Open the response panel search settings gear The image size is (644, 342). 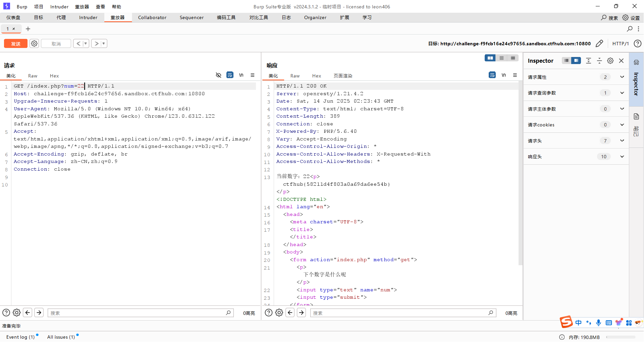[x=279, y=313]
